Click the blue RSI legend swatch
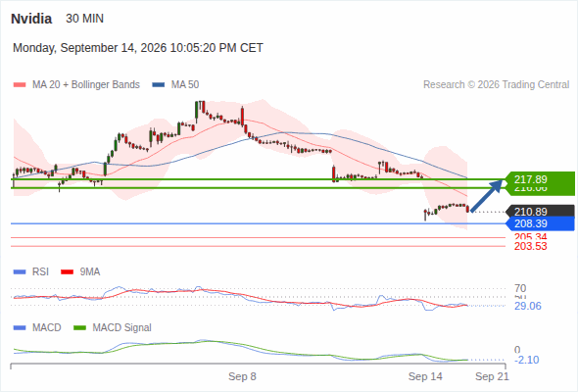The width and height of the screenshot is (578, 392). (20, 272)
